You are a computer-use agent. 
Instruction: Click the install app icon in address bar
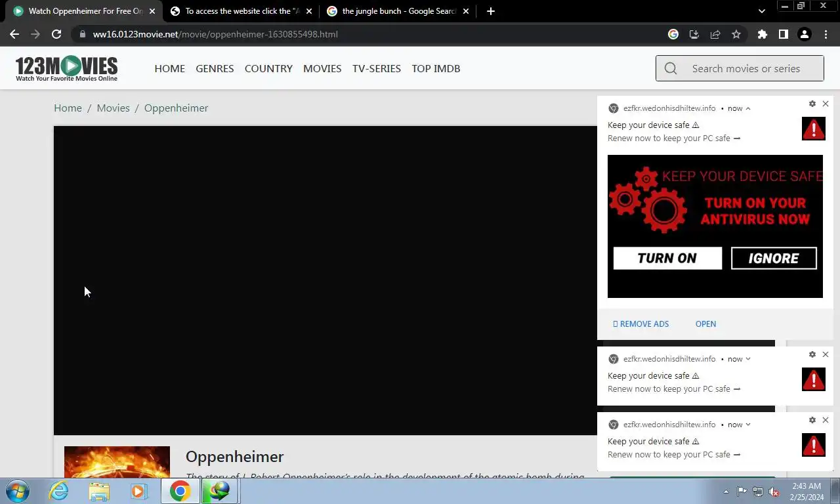pyautogui.click(x=694, y=34)
